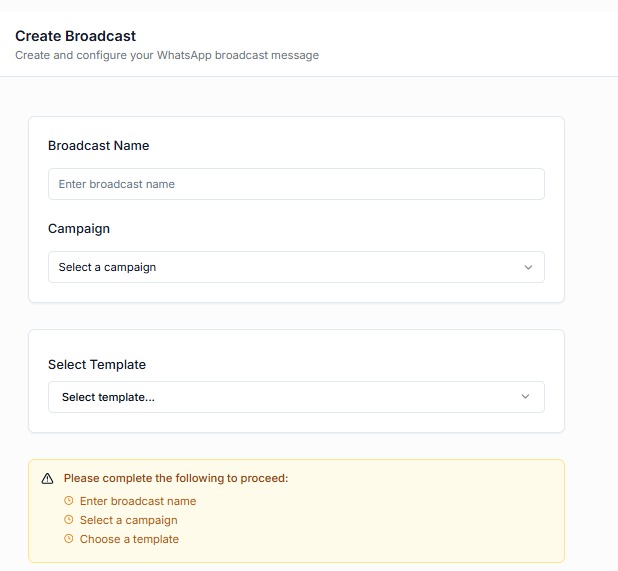Click the campaign dropdown chevron arrow
This screenshot has height=571, width=618.
coord(528,267)
